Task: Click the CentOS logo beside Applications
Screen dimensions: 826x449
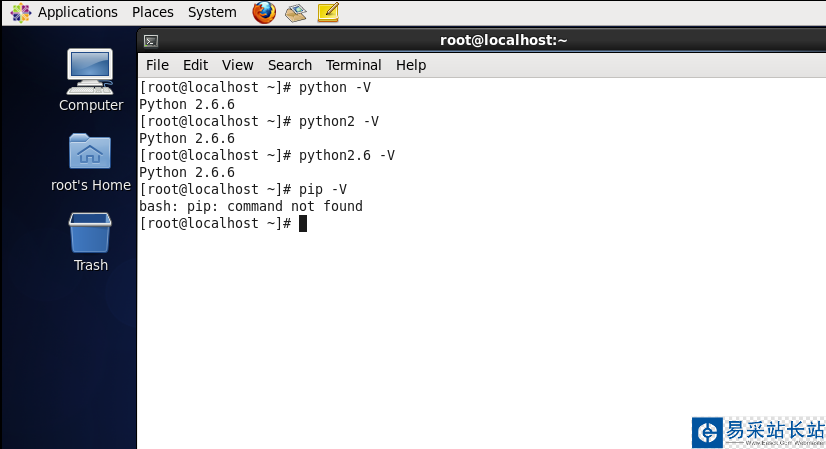Action: pos(20,12)
